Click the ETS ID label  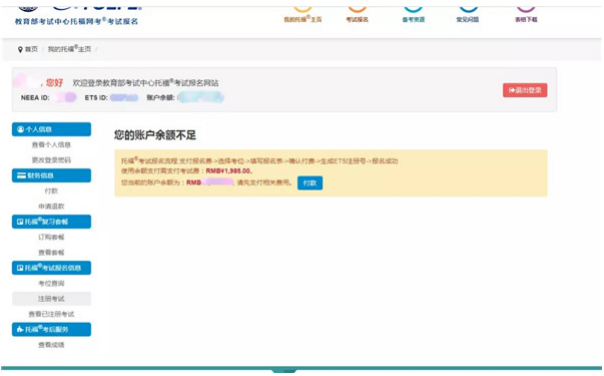click(x=96, y=98)
